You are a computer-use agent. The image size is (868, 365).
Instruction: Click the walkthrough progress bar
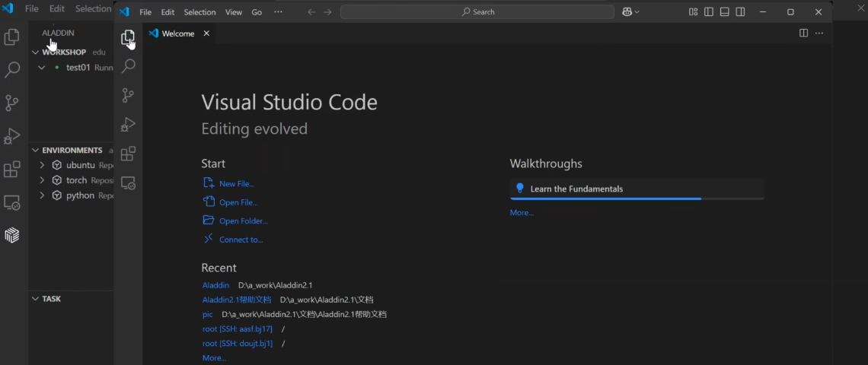(637, 198)
